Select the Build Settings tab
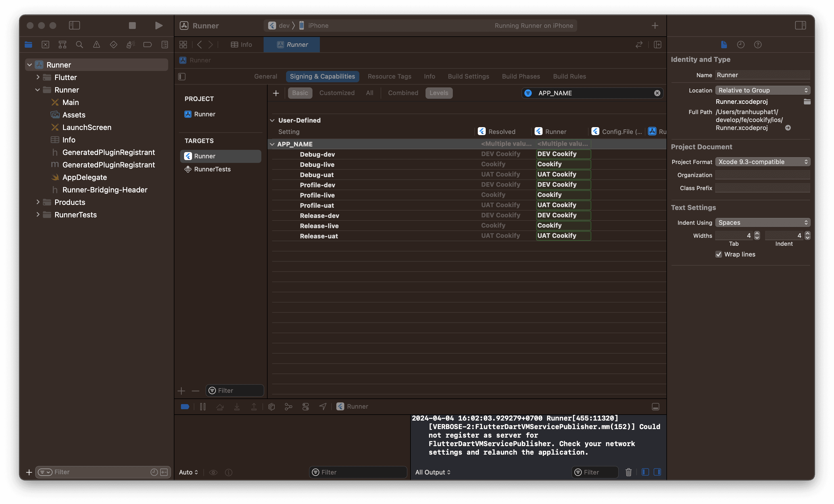Image resolution: width=834 pixels, height=504 pixels. point(468,76)
